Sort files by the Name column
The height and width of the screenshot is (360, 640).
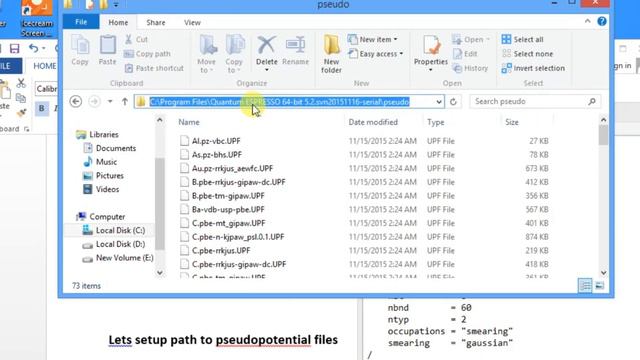tap(189, 122)
